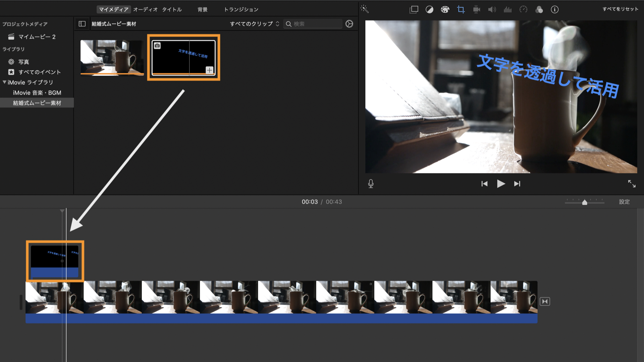The width and height of the screenshot is (644, 362).
Task: Switch to the マイメディア tab
Action: tap(114, 9)
